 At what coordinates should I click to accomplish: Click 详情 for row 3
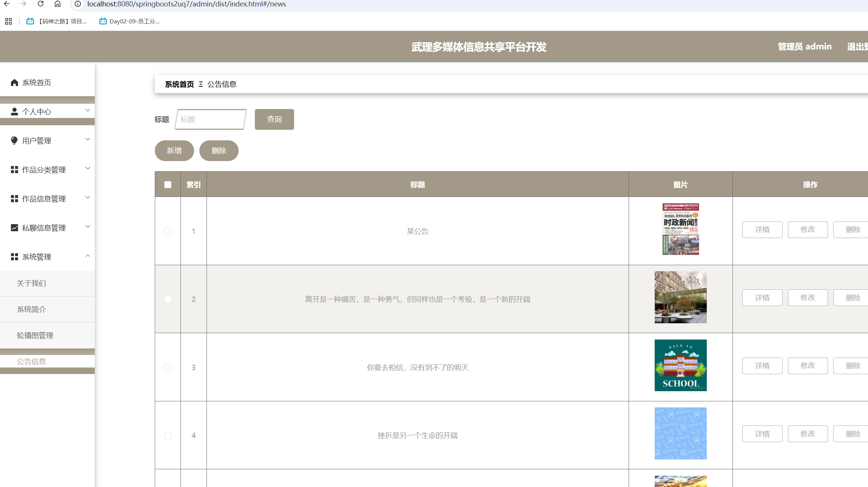tap(762, 366)
